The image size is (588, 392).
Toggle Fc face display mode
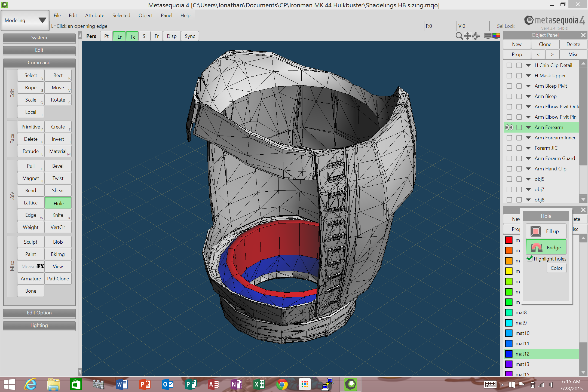click(x=133, y=36)
